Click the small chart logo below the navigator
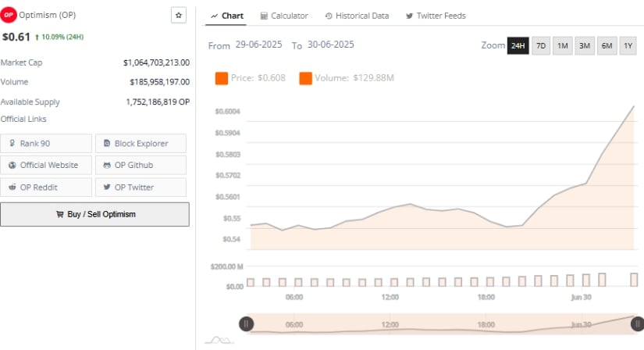Screen dimensions: 644x350 [219, 340]
